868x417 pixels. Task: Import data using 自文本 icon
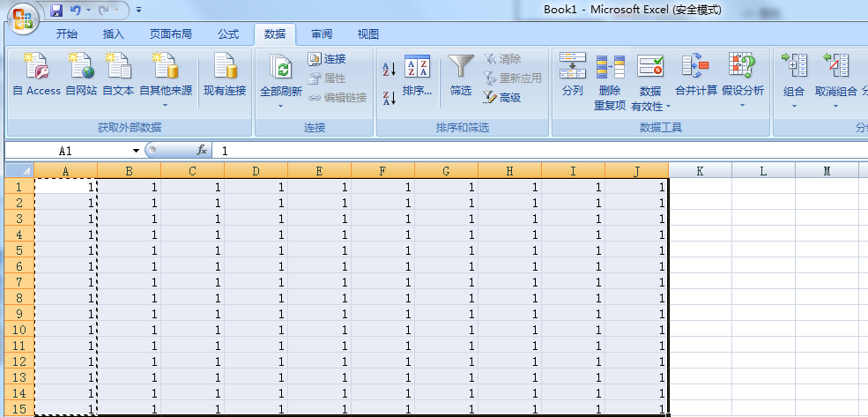(118, 68)
